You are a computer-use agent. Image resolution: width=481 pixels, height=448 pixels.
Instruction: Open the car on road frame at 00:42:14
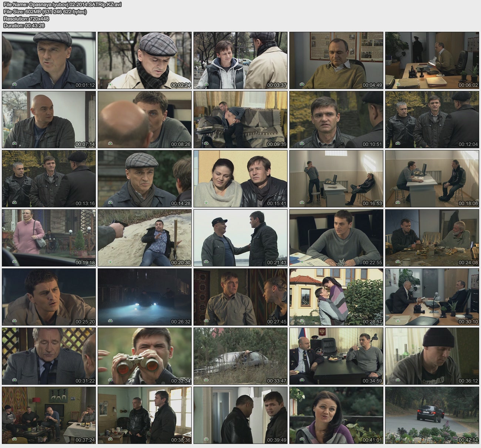[432, 415]
